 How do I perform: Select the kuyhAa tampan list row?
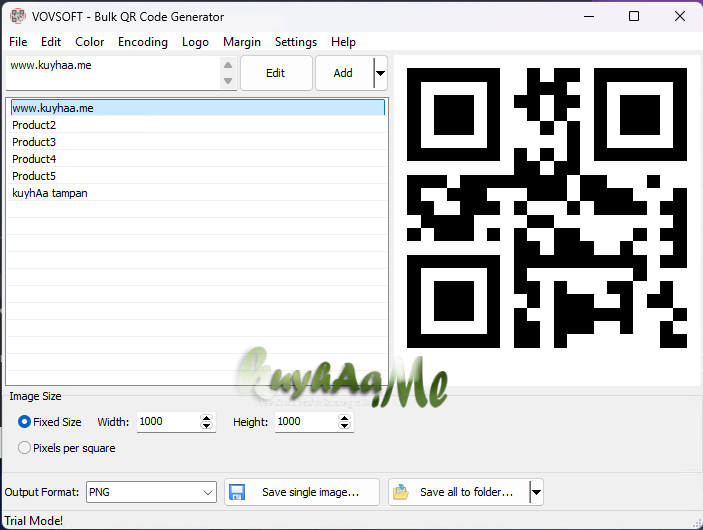197,193
